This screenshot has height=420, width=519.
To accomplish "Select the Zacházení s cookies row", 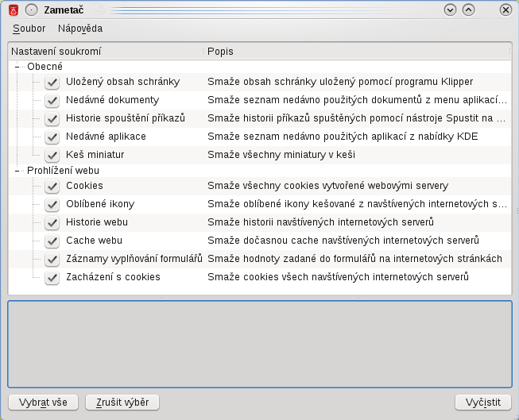I will point(260,277).
